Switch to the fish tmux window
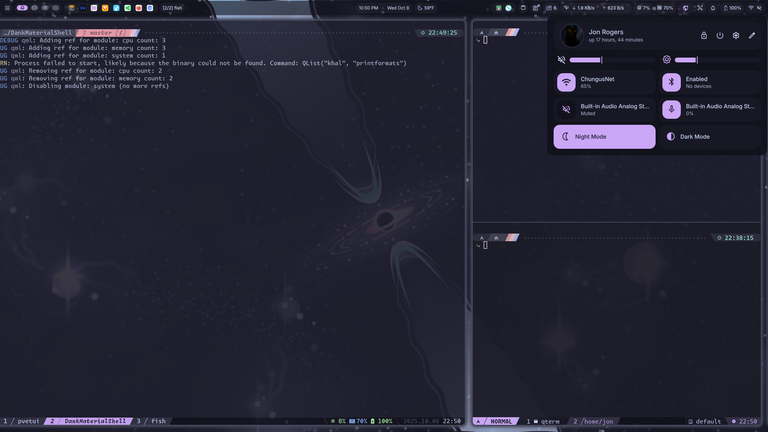This screenshot has height=432, width=768. pos(153,421)
